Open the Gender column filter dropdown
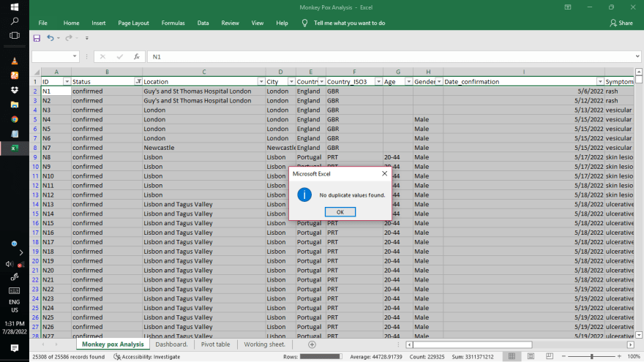The height and width of the screenshot is (362, 644). 439,82
